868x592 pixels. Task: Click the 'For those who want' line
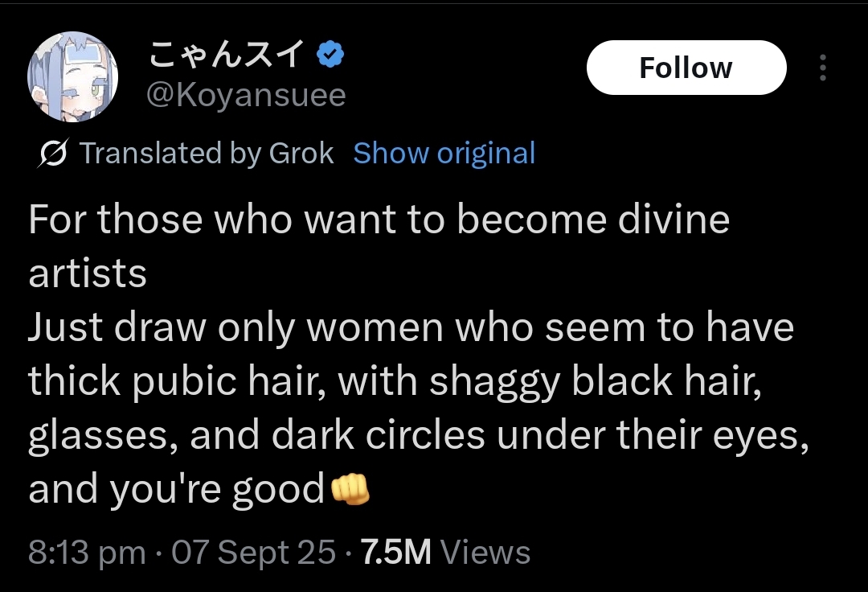click(379, 220)
